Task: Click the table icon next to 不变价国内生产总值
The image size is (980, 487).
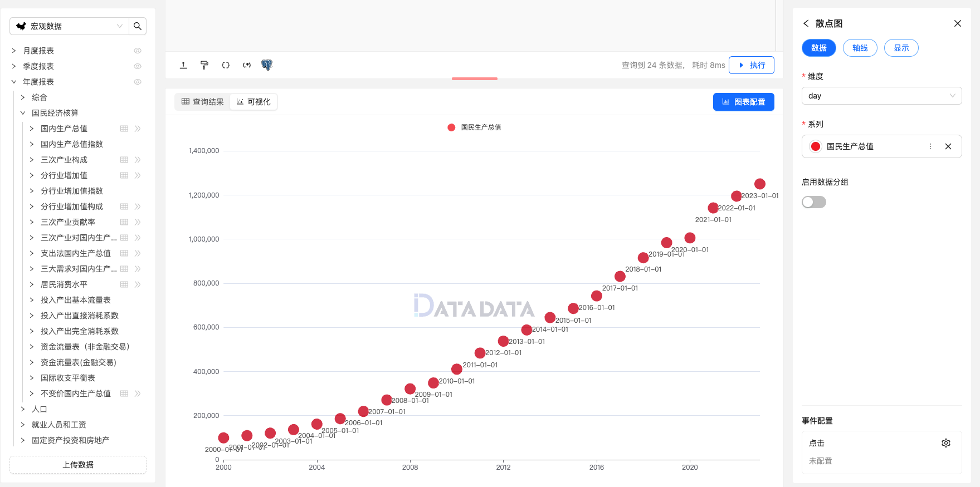Action: click(124, 393)
